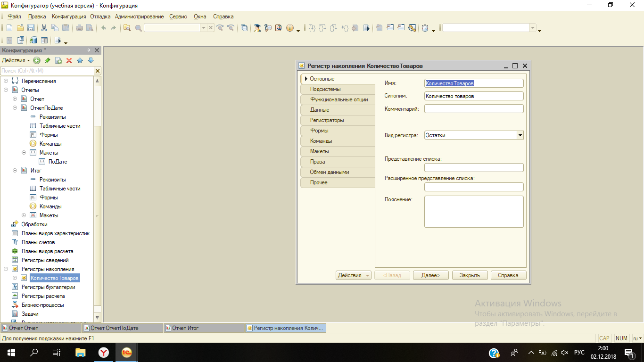Image resolution: width=644 pixels, height=362 pixels.
Task: Click the Cut scissors icon in toolbar
Action: [x=44, y=28]
